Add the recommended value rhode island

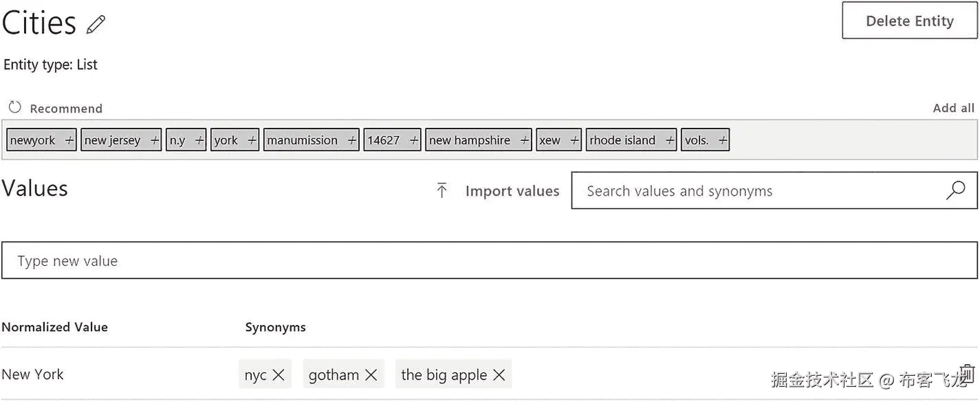tap(670, 140)
